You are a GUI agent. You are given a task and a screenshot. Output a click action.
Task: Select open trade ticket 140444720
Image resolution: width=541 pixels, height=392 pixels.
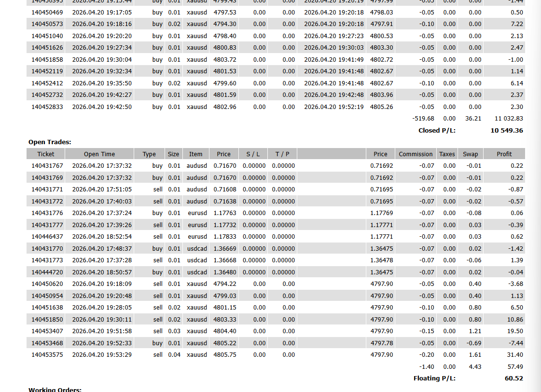(x=47, y=272)
